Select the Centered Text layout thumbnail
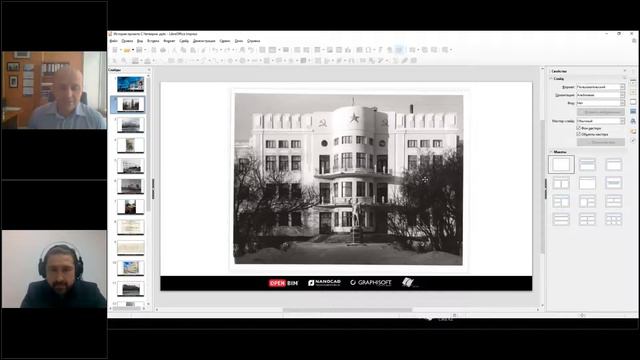Image resolution: width=640 pixels, height=360 pixels. coord(613,183)
